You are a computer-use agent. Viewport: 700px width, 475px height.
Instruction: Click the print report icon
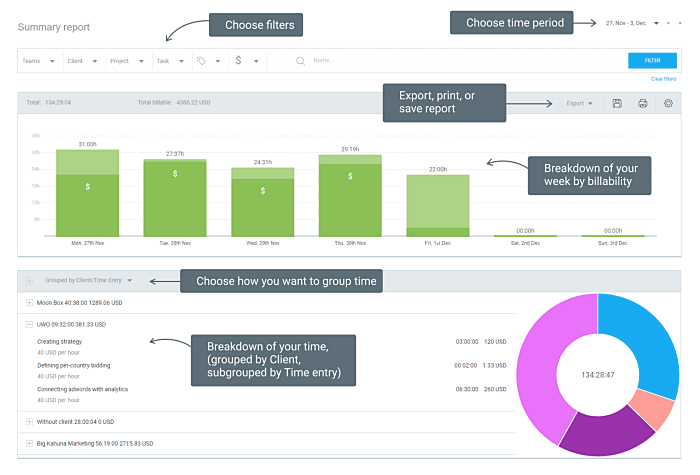(642, 104)
